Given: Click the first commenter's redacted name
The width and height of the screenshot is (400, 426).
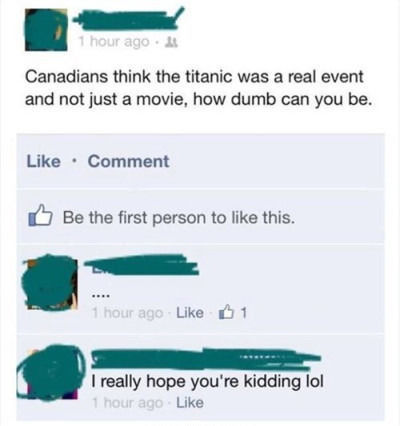Looking at the screenshot, I should coord(141,265).
